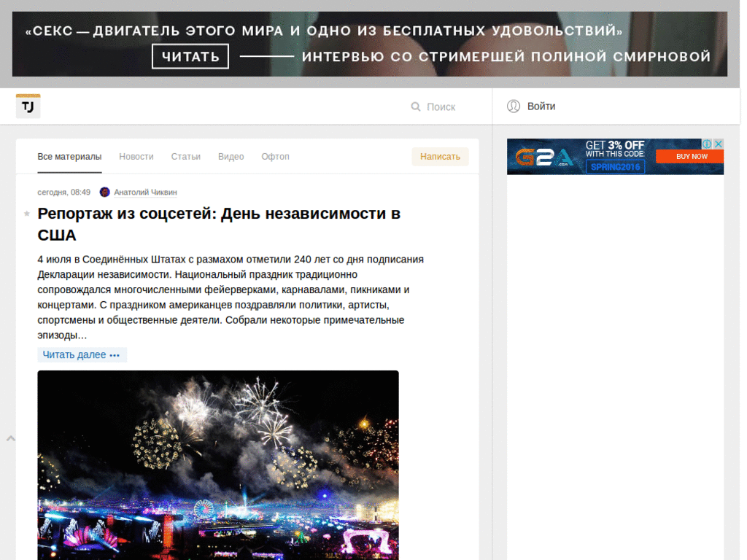The image size is (747, 560).
Task: Switch to the Офтоп tab
Action: [x=275, y=156]
